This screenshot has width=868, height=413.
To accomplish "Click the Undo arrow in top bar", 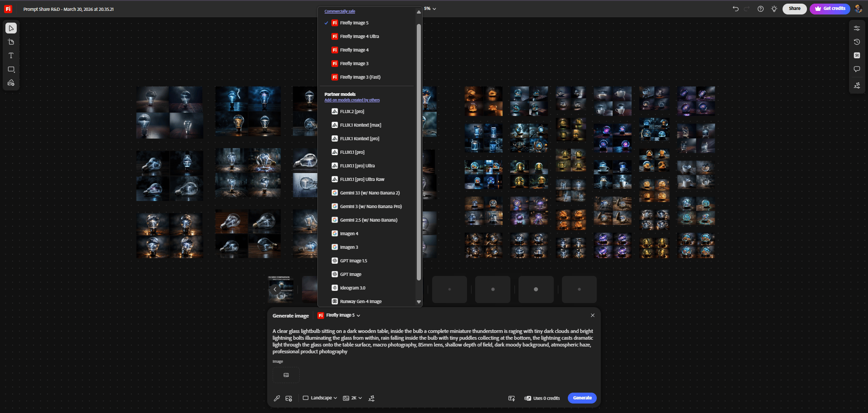I will tap(736, 9).
